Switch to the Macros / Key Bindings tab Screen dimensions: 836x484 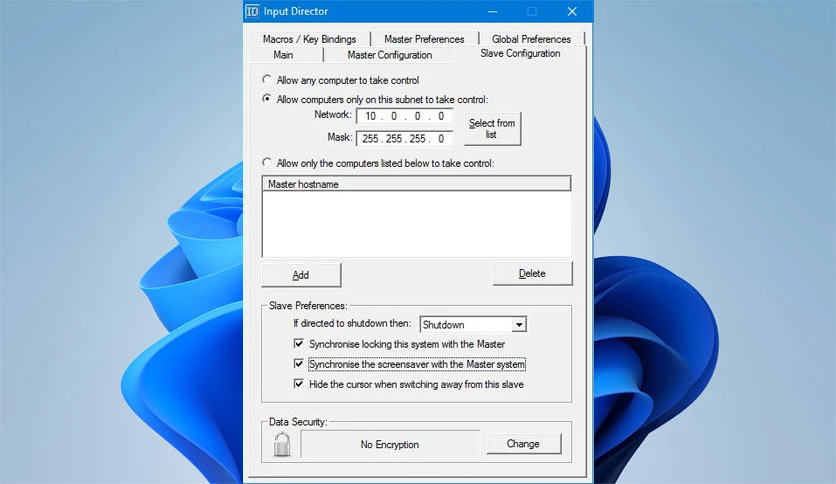(x=309, y=39)
